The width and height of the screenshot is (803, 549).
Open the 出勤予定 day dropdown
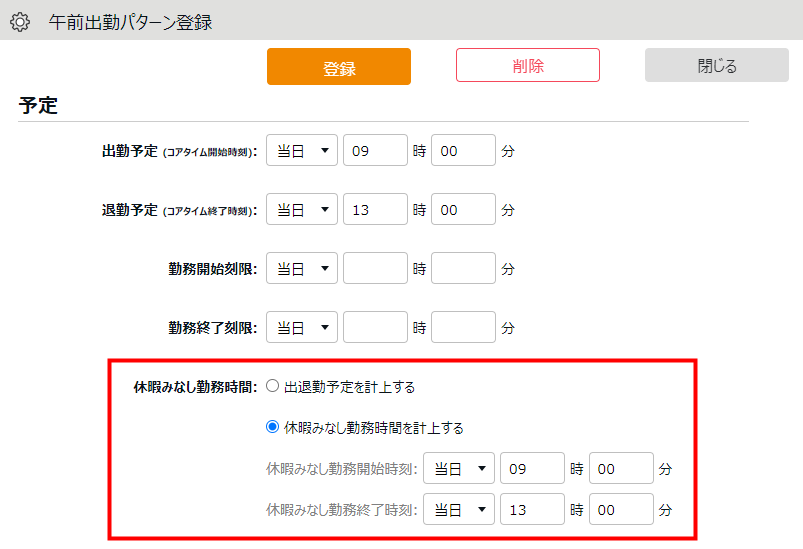coord(302,151)
